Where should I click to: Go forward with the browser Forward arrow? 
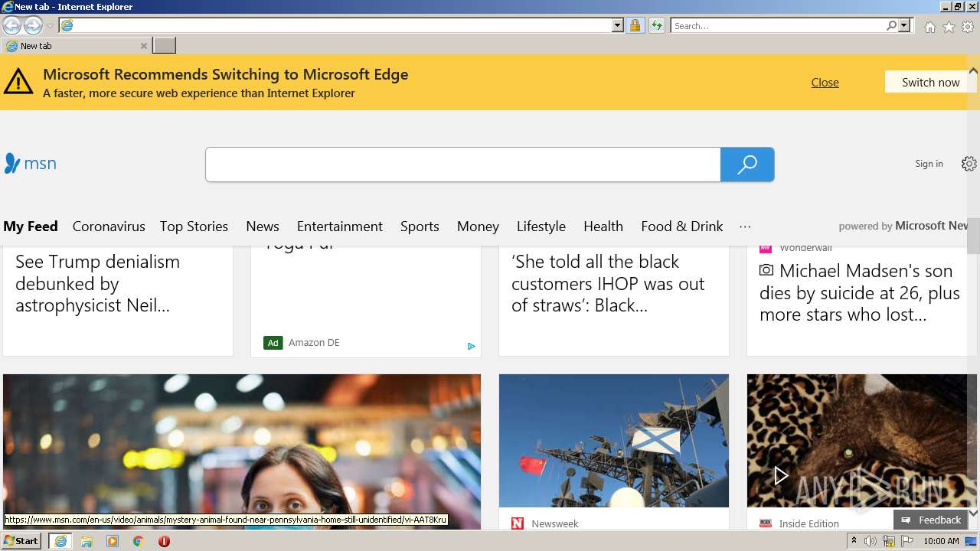point(33,25)
